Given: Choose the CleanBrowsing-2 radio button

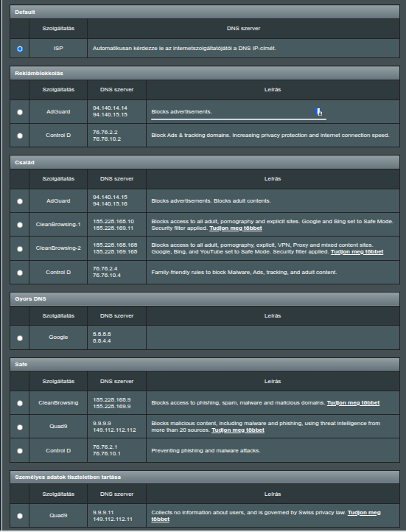Looking at the screenshot, I should tap(20, 249).
